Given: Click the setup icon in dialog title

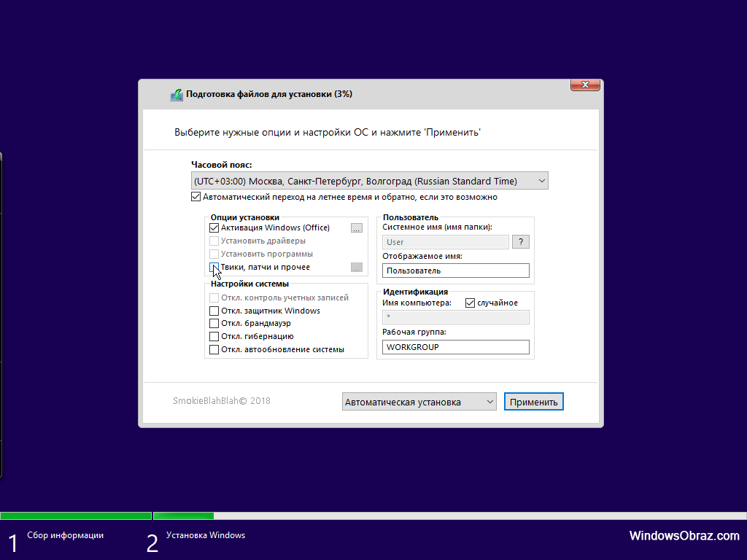Looking at the screenshot, I should click(177, 95).
